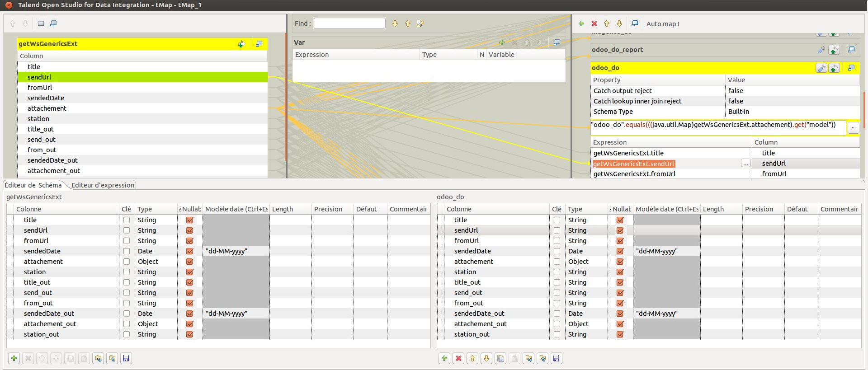Save the odoo_do schema as XML
The height and width of the screenshot is (370, 868).
coord(557,358)
